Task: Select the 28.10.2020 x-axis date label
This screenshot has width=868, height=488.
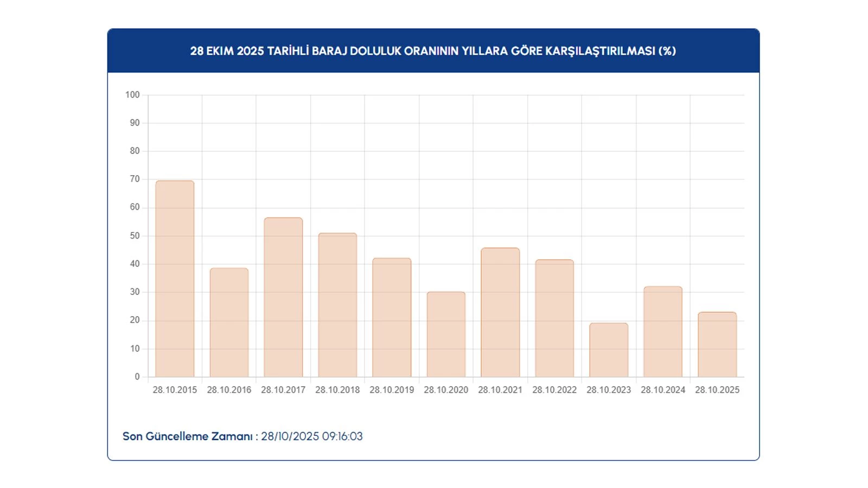Action: tap(446, 390)
